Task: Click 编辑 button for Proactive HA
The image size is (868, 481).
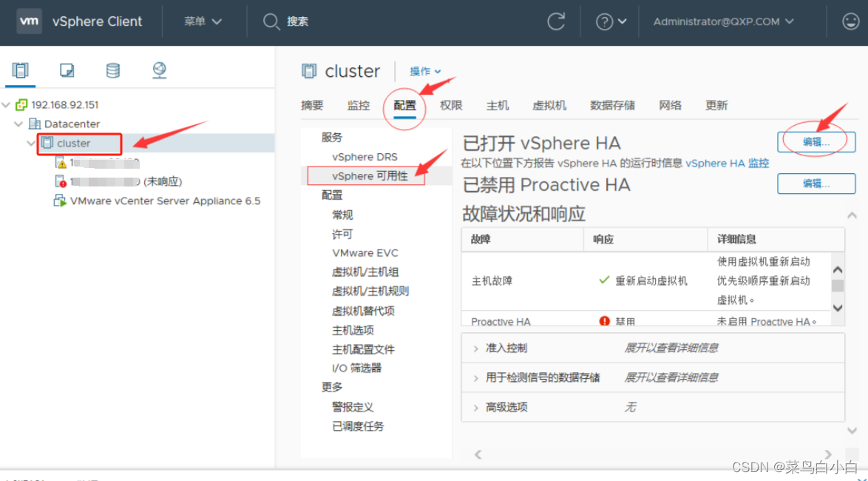Action: (x=816, y=184)
